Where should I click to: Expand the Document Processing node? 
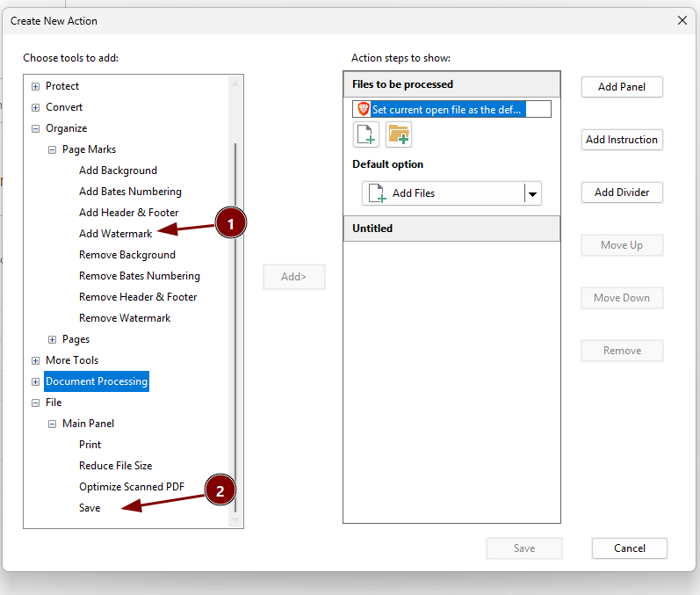point(36,381)
